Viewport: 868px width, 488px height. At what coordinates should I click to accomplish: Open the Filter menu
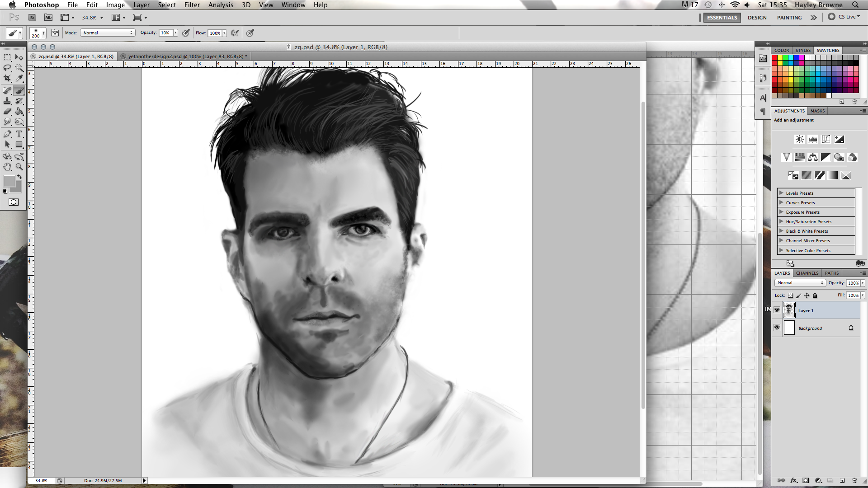pyautogui.click(x=192, y=5)
